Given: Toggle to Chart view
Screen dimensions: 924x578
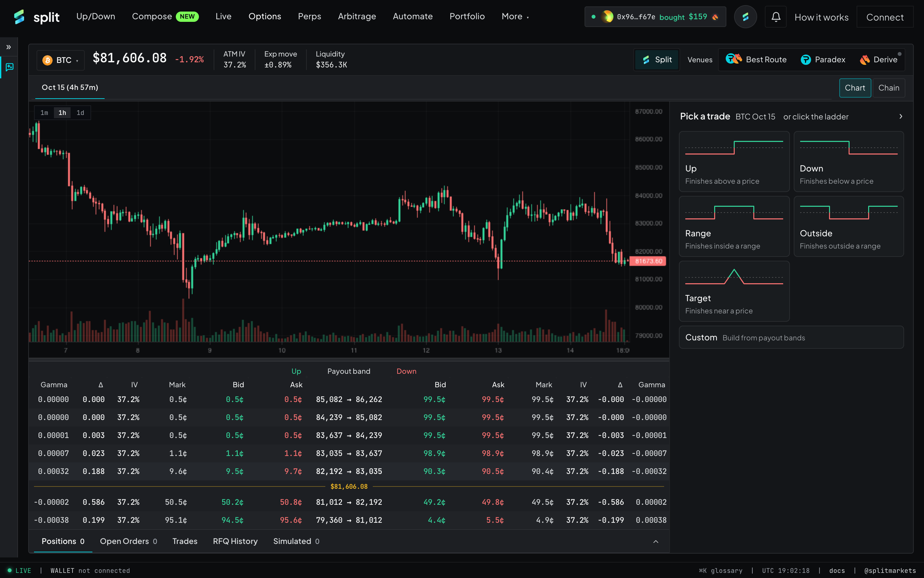Looking at the screenshot, I should coord(855,88).
